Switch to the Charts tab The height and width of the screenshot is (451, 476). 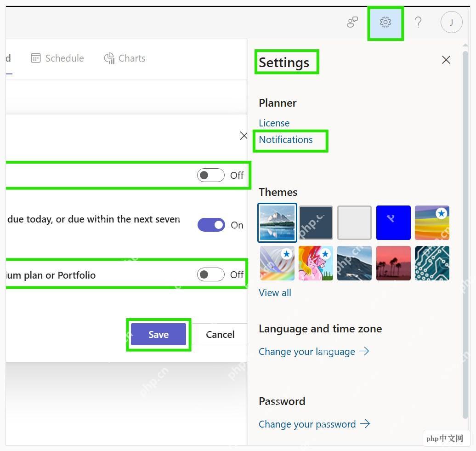[125, 58]
